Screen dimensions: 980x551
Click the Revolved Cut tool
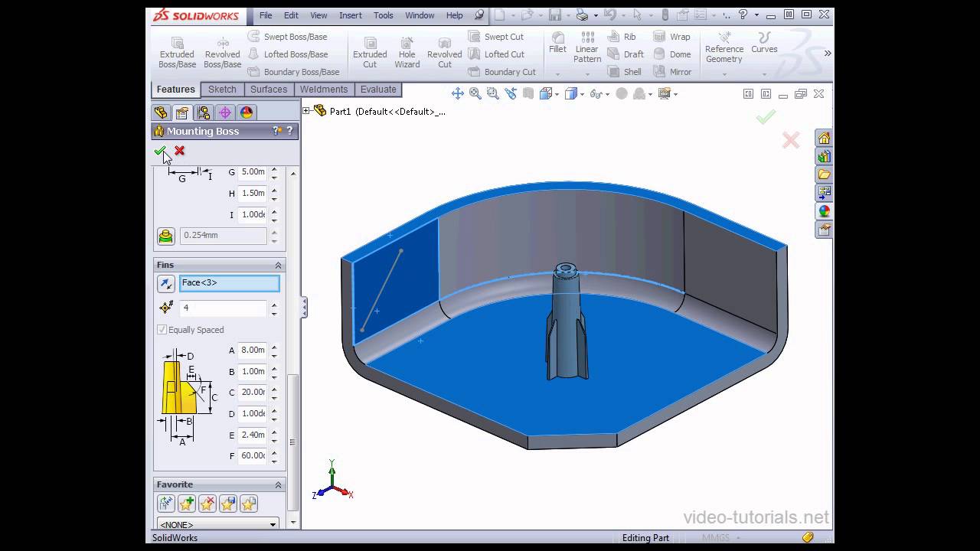click(445, 53)
